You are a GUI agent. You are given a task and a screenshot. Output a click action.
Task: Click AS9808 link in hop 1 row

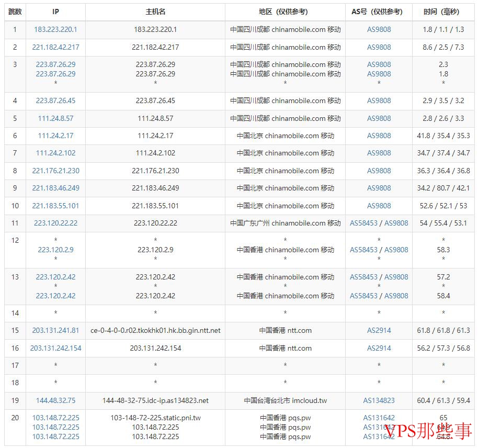click(x=379, y=30)
